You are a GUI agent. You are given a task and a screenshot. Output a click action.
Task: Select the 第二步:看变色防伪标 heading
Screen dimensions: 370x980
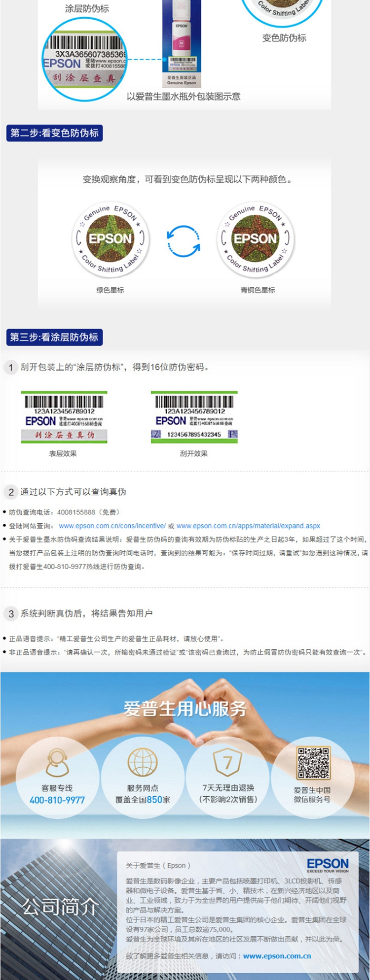coord(54,133)
